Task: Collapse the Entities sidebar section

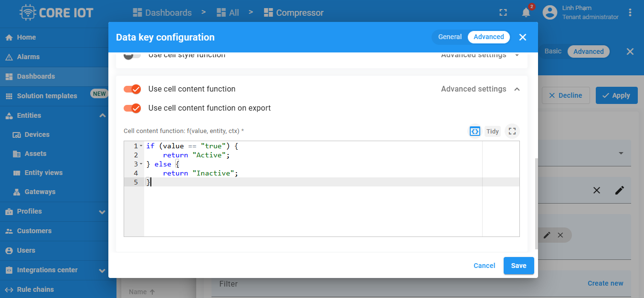Action: (102, 115)
